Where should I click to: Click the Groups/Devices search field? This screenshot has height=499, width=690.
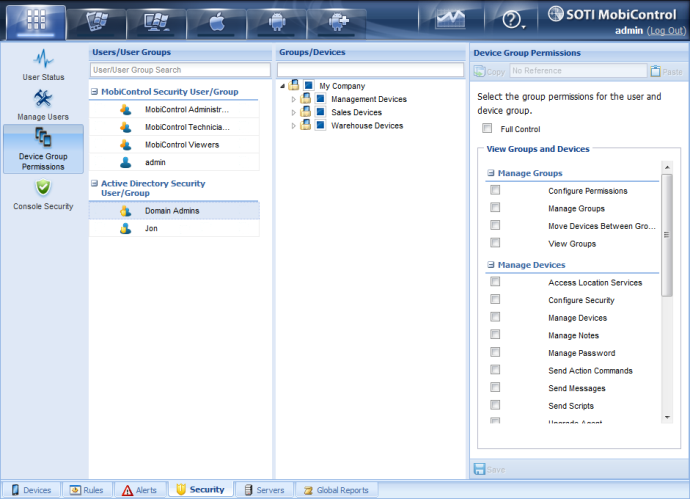click(x=370, y=70)
